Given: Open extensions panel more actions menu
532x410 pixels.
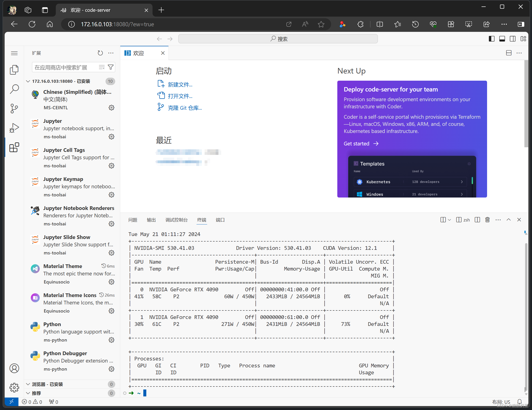Looking at the screenshot, I should (111, 53).
